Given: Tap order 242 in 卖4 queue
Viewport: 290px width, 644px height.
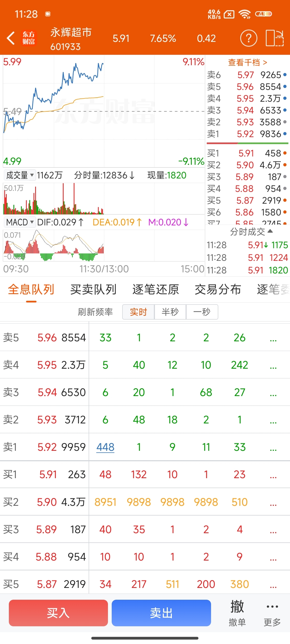Looking at the screenshot, I should [x=240, y=365].
